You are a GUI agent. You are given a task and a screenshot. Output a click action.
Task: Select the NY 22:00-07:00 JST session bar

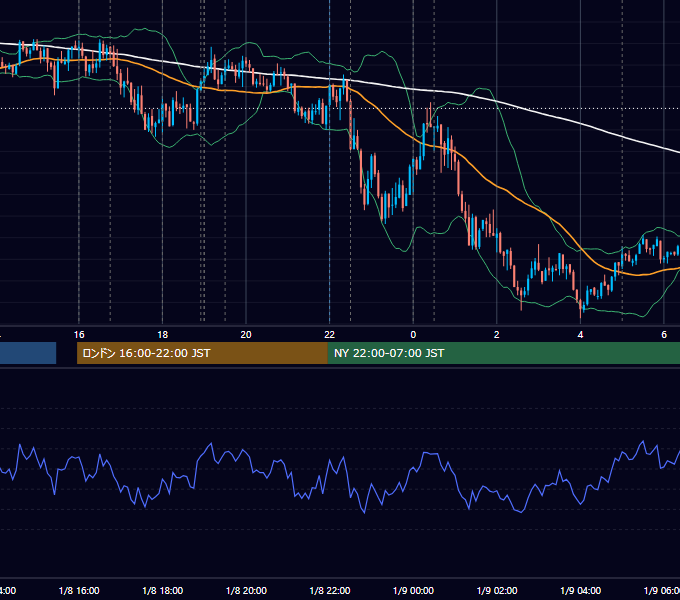[x=504, y=353]
